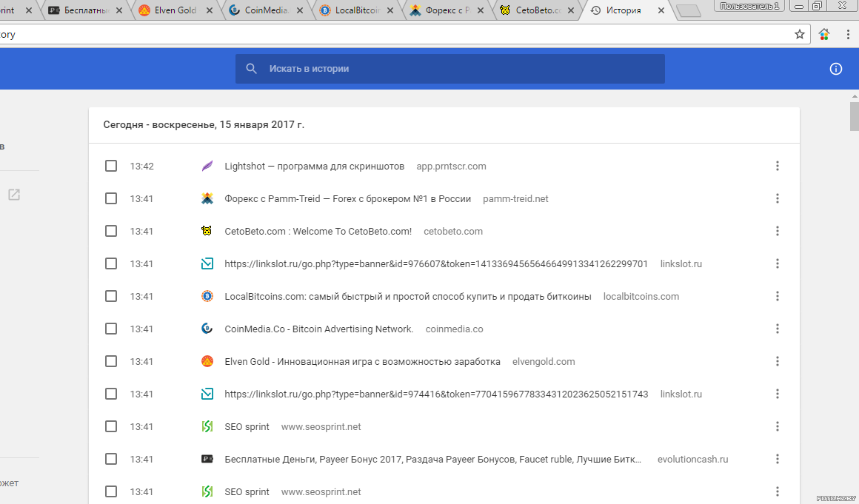Open the 'Elven Gold - Инновационная игра' link
859x504 pixels.
coord(362,361)
